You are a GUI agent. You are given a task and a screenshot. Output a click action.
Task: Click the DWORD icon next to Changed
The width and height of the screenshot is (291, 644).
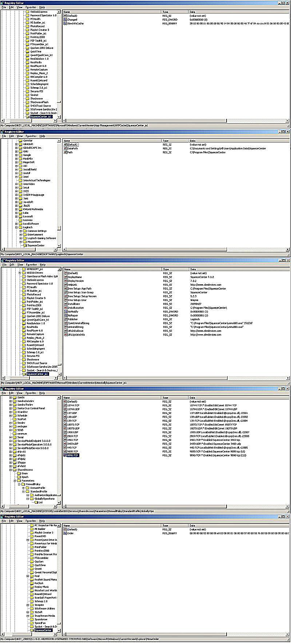65,20
